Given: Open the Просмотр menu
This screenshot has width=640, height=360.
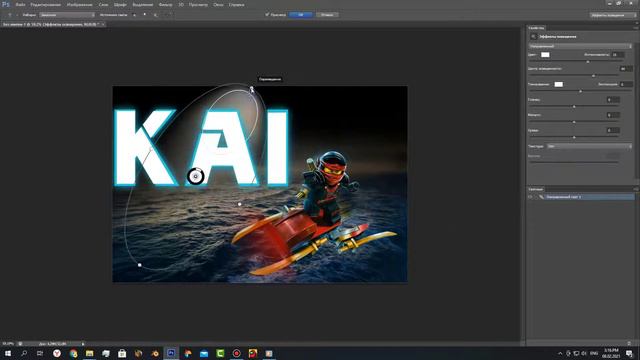Looking at the screenshot, I should (198, 5).
